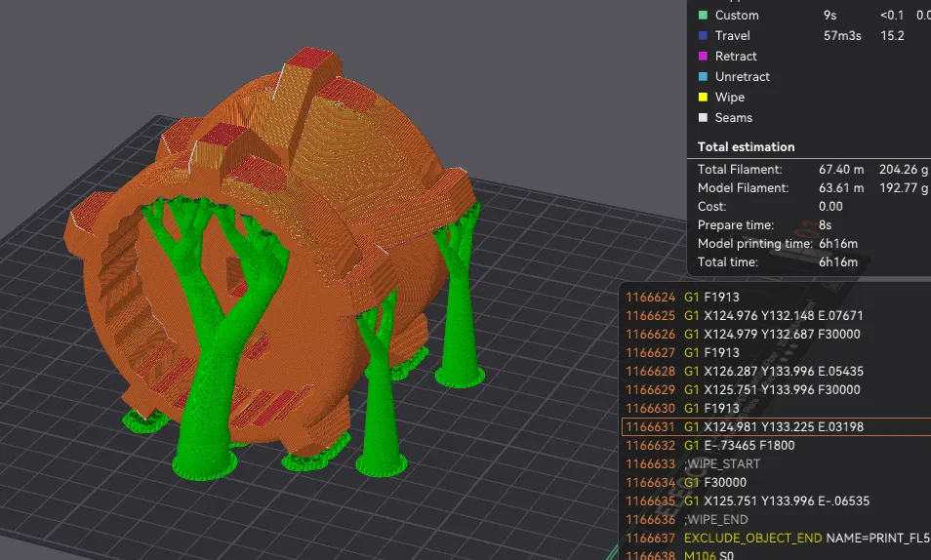Screen dimensions: 931x560
Task: Click the Seams legend label
Action: click(733, 118)
